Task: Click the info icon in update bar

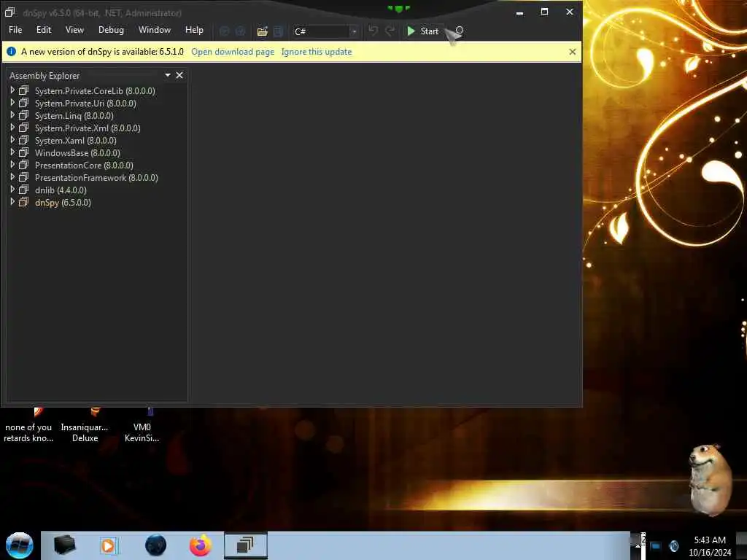Action: pos(12,52)
